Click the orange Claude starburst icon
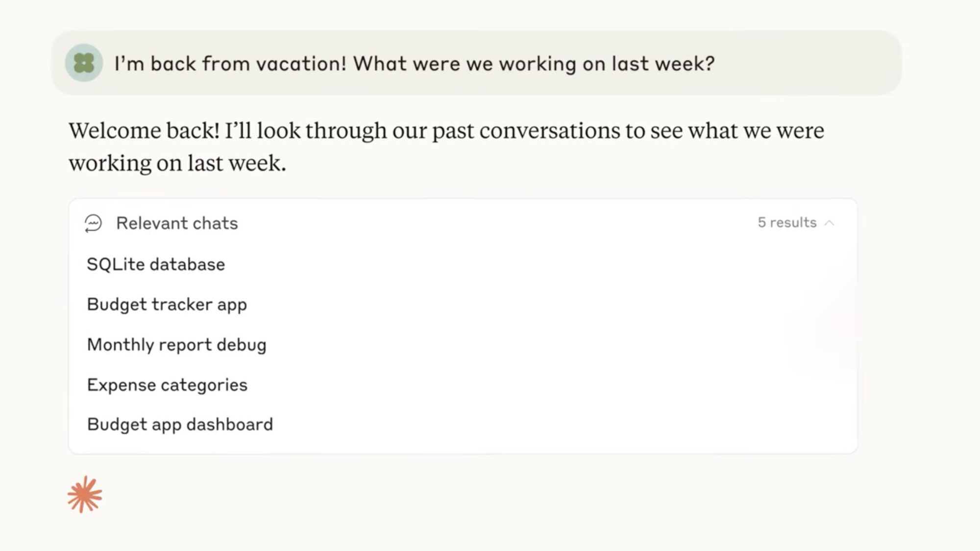The image size is (980, 551). [x=85, y=495]
